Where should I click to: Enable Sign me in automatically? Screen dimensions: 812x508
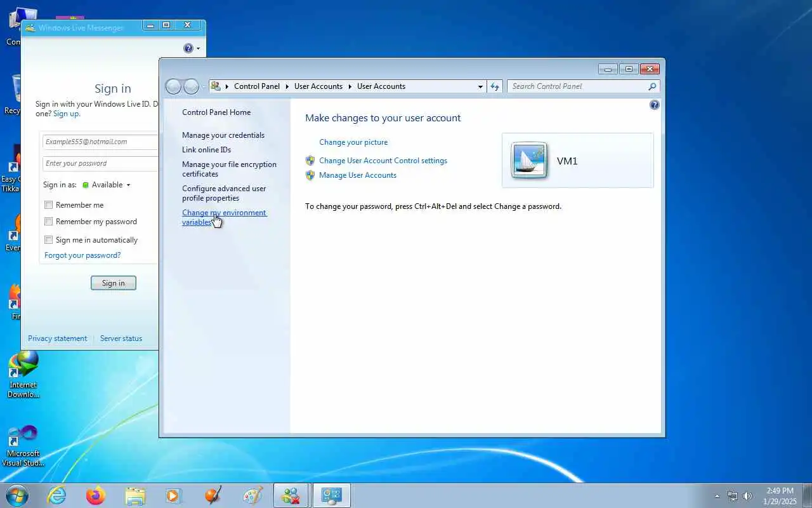click(x=49, y=240)
